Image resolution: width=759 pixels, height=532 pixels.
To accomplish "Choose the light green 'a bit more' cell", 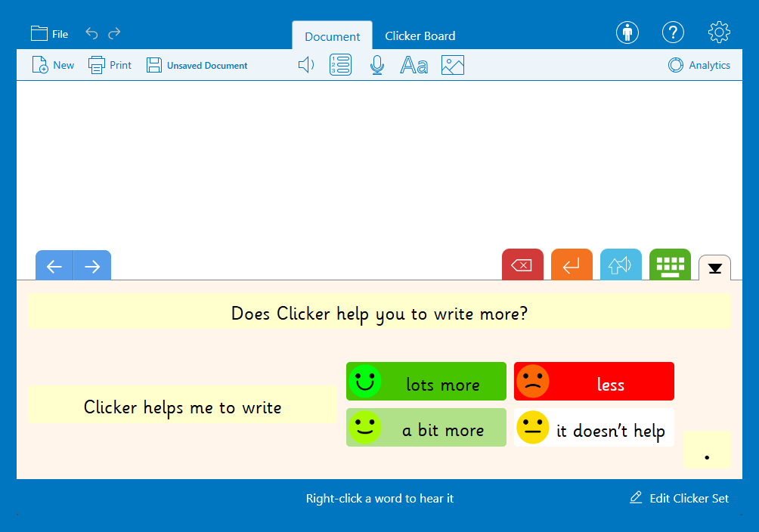I will 426,428.
